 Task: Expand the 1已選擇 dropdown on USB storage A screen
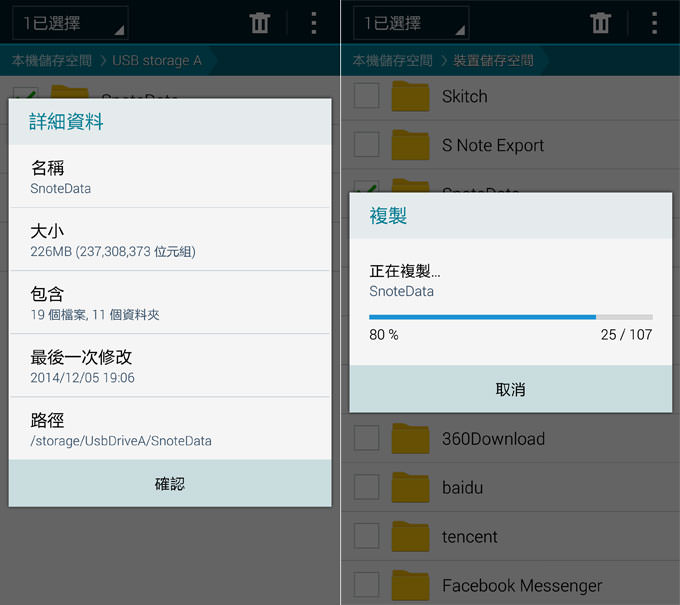[70, 23]
